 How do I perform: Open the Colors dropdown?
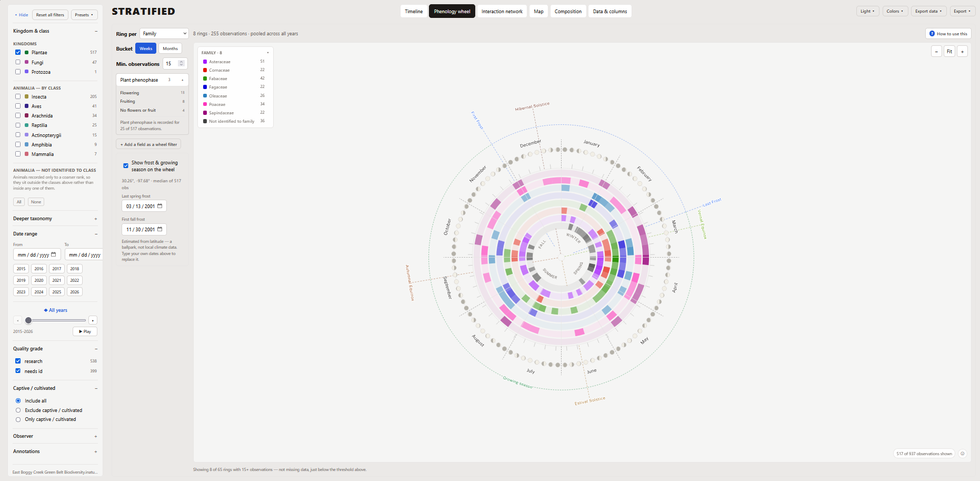click(x=895, y=11)
